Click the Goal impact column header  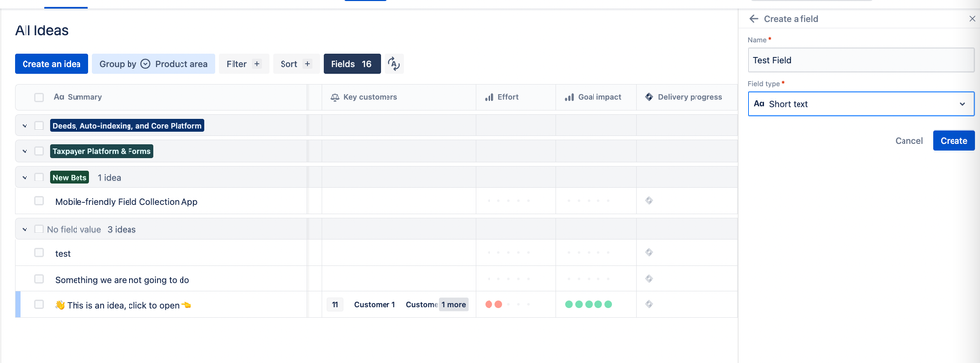click(x=596, y=97)
